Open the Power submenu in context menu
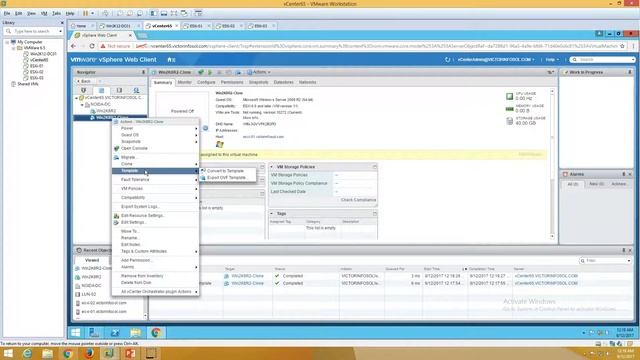Image resolution: width=640 pixels, height=360 pixels. 156,128
